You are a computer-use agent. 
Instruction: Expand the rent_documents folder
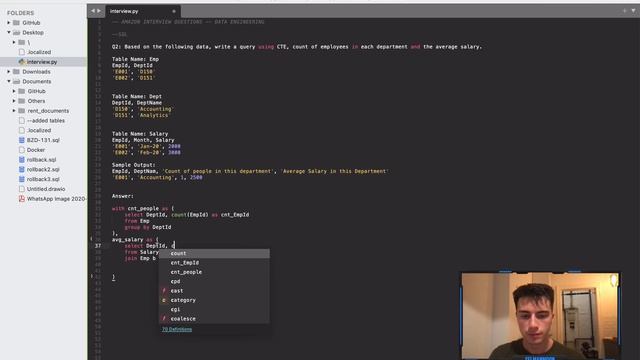tap(14, 111)
